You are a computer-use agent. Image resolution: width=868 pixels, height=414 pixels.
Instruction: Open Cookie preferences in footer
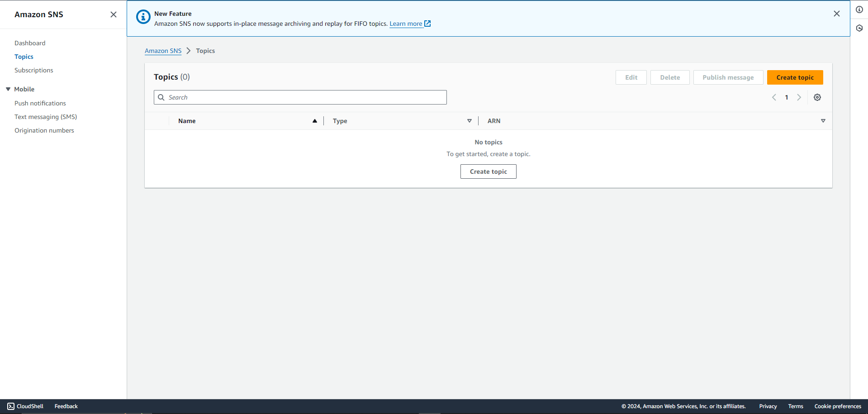click(838, 406)
